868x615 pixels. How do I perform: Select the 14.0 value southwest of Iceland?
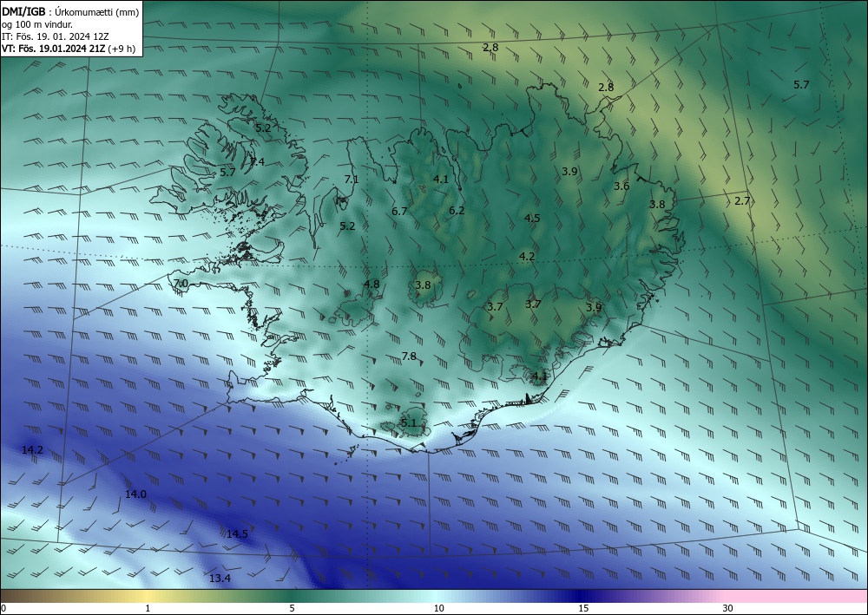[135, 494]
